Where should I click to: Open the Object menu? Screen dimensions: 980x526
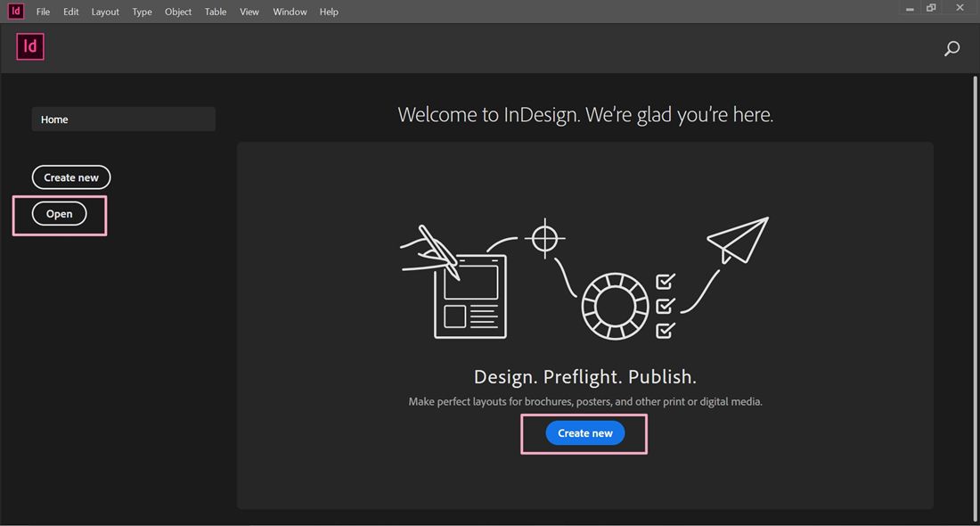pyautogui.click(x=178, y=12)
